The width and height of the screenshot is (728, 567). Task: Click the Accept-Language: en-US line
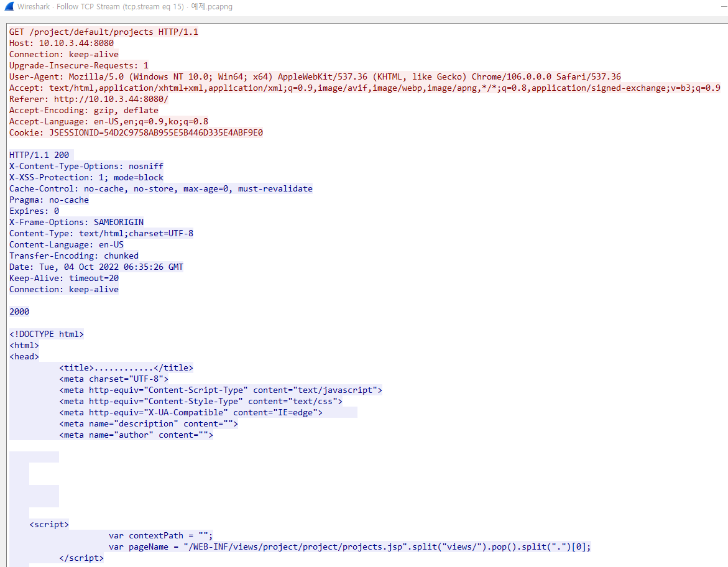tap(109, 121)
